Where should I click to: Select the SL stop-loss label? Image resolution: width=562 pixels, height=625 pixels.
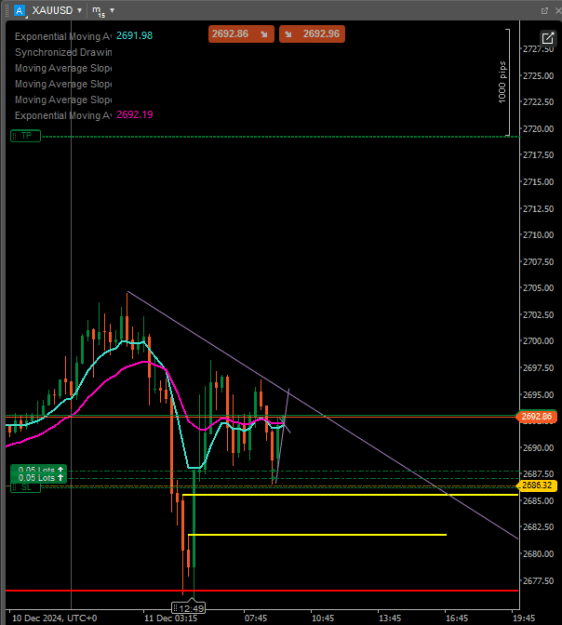pos(26,487)
